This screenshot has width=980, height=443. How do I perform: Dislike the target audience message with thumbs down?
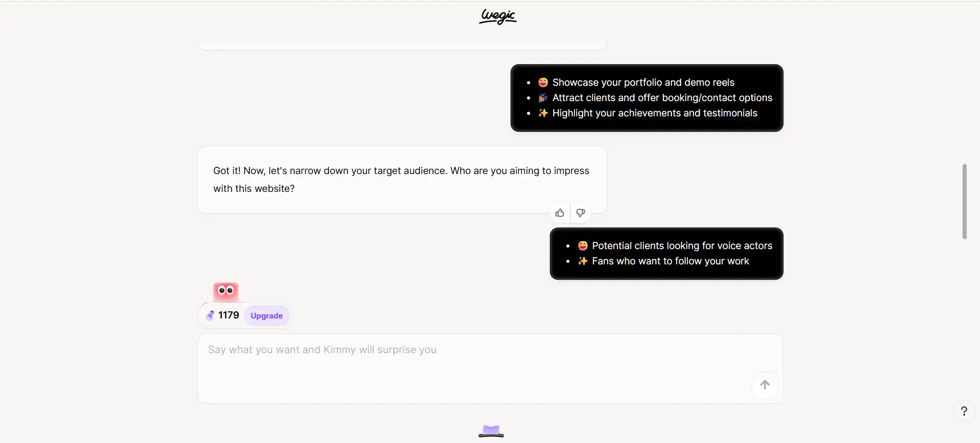click(581, 213)
